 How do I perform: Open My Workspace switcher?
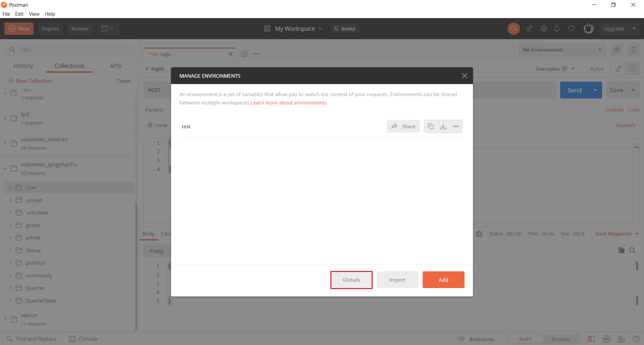pos(293,29)
